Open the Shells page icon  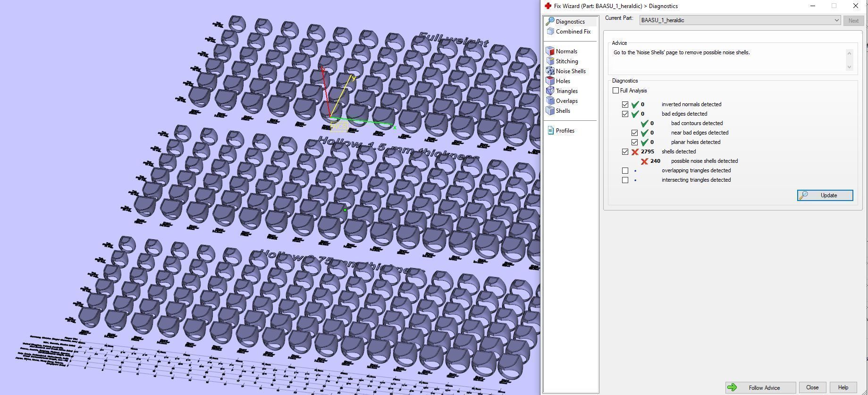pos(550,110)
